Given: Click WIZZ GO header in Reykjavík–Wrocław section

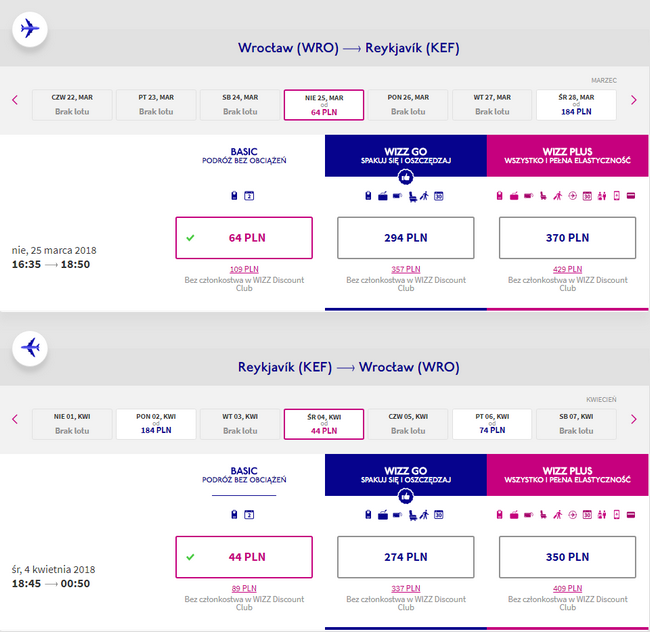Looking at the screenshot, I should tap(405, 475).
